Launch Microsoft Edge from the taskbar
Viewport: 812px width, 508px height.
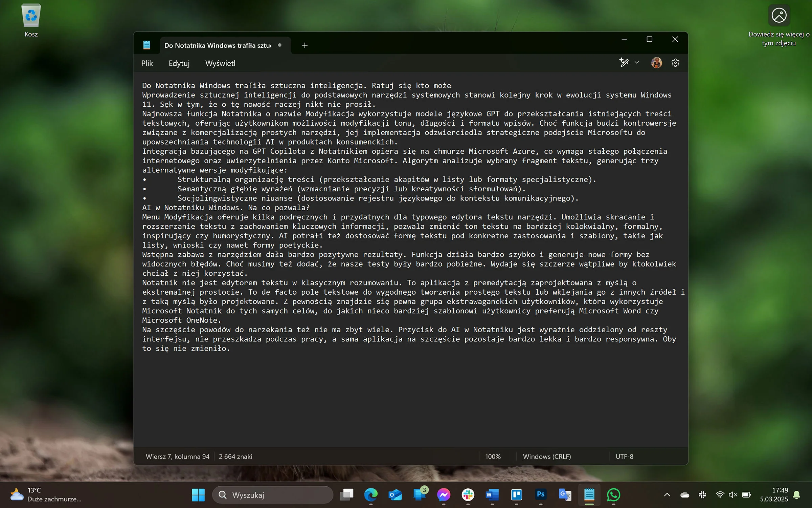371,495
